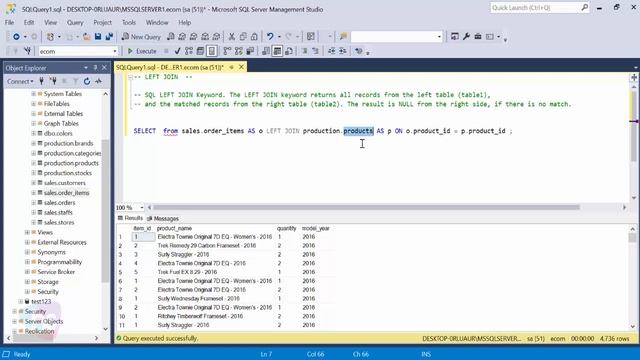Expand the production.products table node
The image size is (640, 360).
click(x=33, y=163)
